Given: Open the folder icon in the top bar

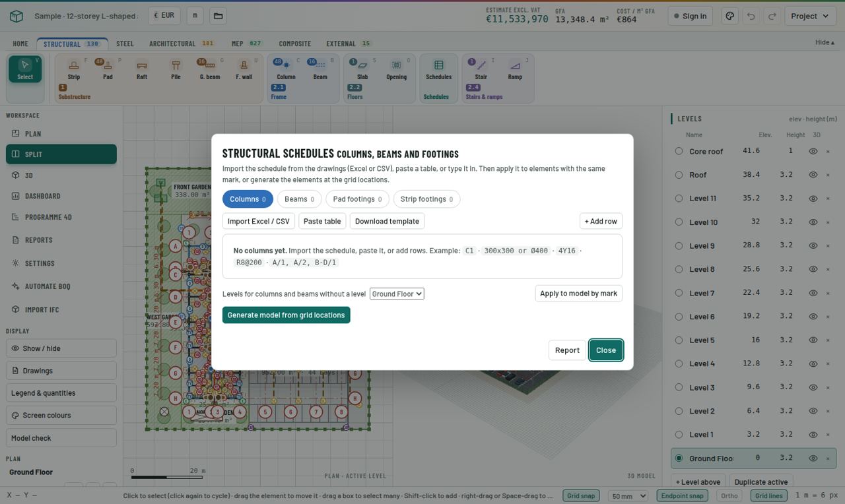Looking at the screenshot, I should 218,16.
